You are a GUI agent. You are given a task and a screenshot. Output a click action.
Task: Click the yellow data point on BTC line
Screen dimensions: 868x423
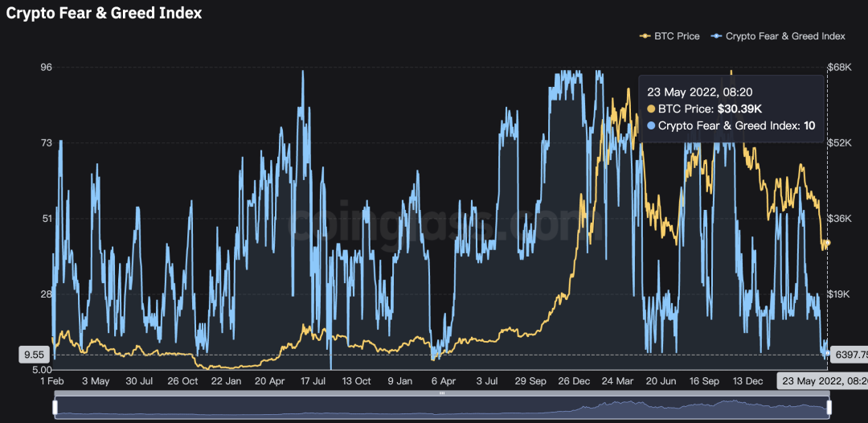(x=828, y=243)
